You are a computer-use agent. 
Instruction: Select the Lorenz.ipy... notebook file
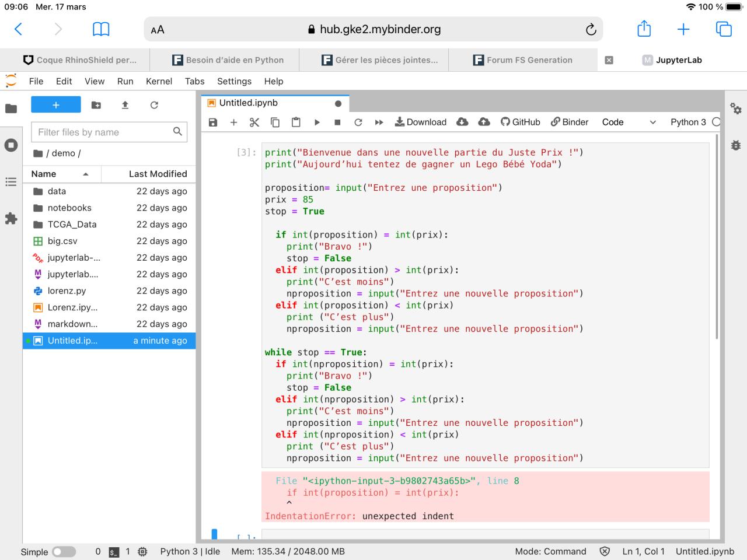109,307
